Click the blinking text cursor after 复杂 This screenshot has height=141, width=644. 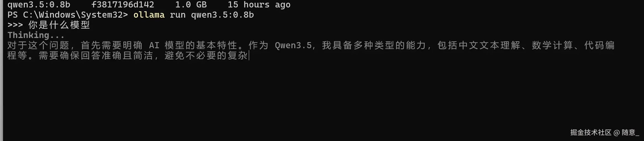pos(249,56)
